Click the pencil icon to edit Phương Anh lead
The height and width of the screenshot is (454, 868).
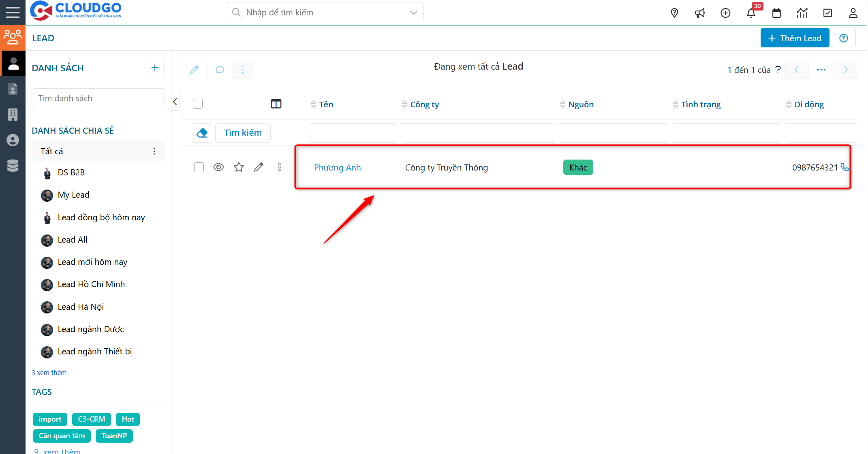[259, 167]
